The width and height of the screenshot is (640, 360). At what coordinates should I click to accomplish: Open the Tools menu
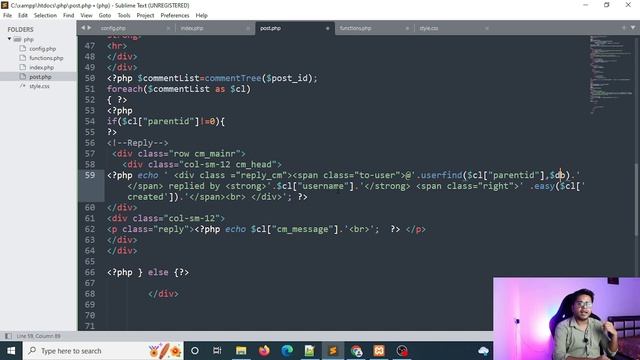[x=124, y=15]
